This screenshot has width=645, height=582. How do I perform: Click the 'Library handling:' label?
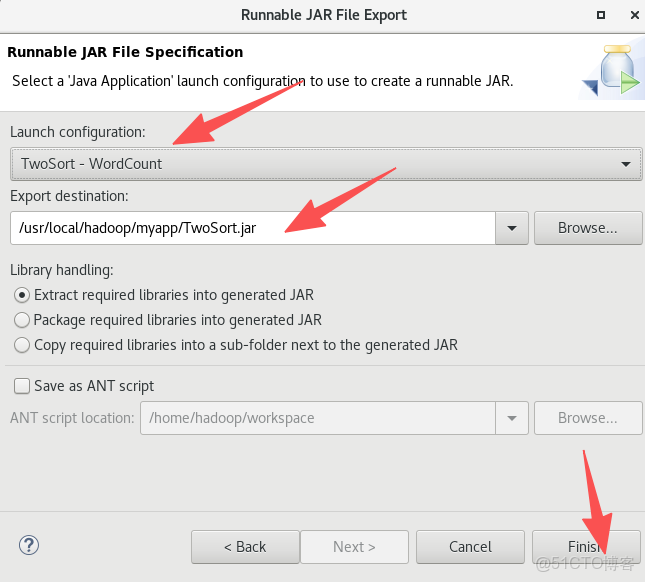pyautogui.click(x=62, y=270)
